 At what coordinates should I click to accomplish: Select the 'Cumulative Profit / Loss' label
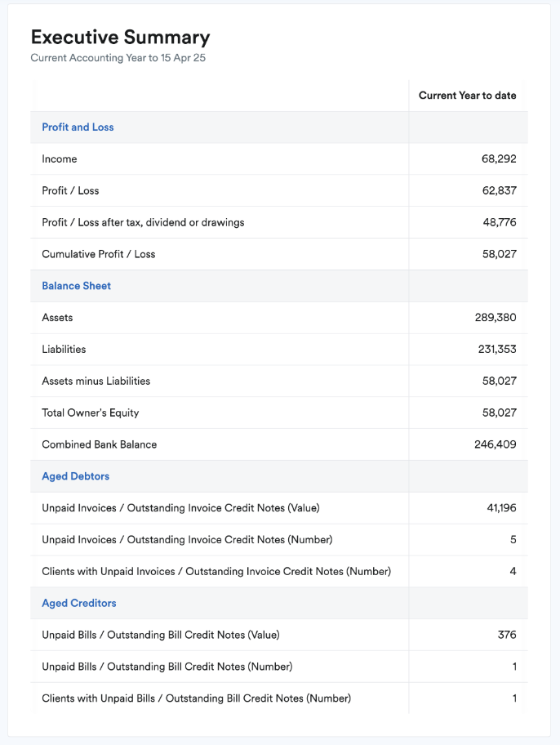pos(98,254)
